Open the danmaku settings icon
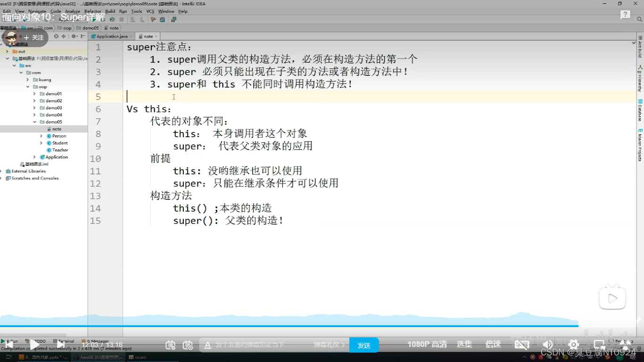The image size is (644, 362). (188, 345)
